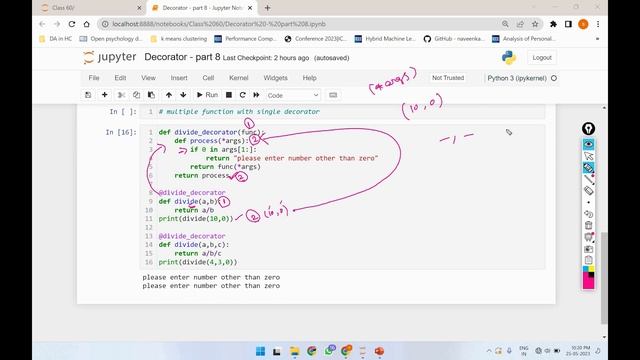
Task: Switch to the Class 60 browser tab
Action: tap(91, 8)
